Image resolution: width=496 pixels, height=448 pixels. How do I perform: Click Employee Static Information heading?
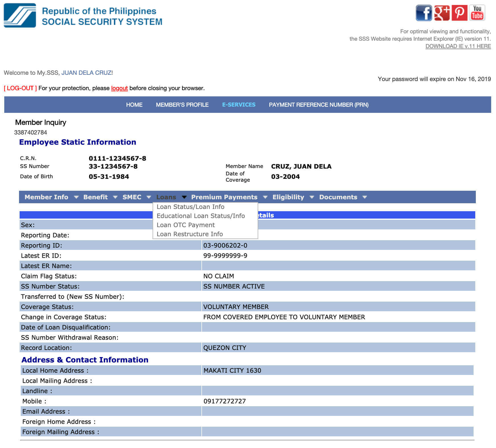(78, 142)
